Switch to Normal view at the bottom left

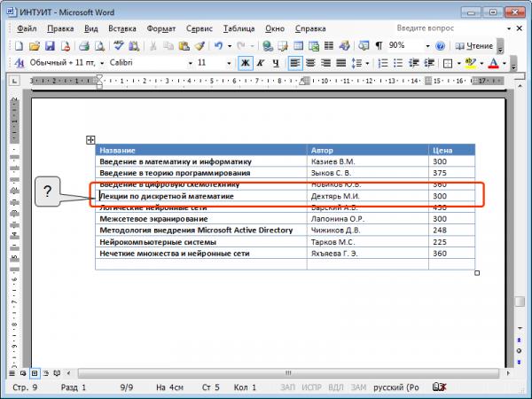coord(12,373)
